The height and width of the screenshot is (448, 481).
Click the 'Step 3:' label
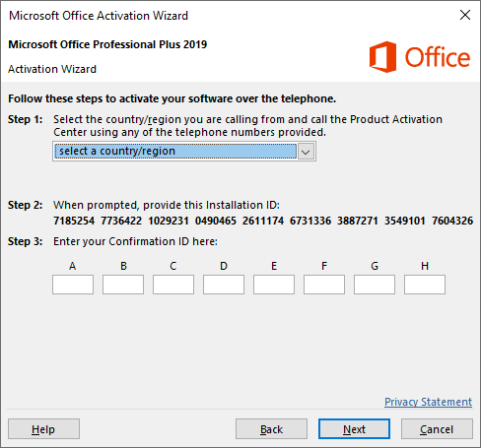(x=26, y=241)
